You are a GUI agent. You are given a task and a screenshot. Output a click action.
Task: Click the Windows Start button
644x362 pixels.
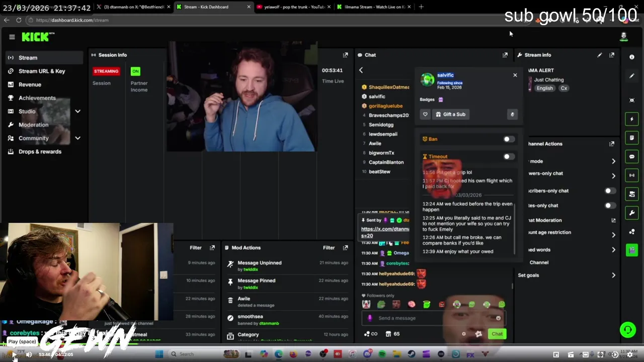159,354
